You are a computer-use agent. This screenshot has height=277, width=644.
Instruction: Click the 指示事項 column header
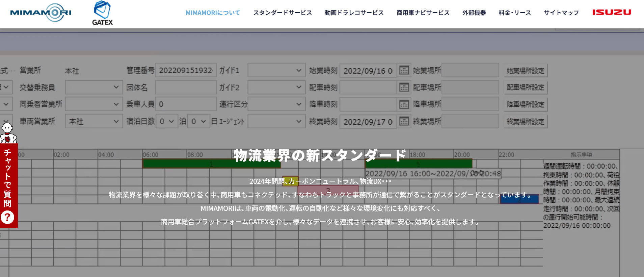pos(581,154)
